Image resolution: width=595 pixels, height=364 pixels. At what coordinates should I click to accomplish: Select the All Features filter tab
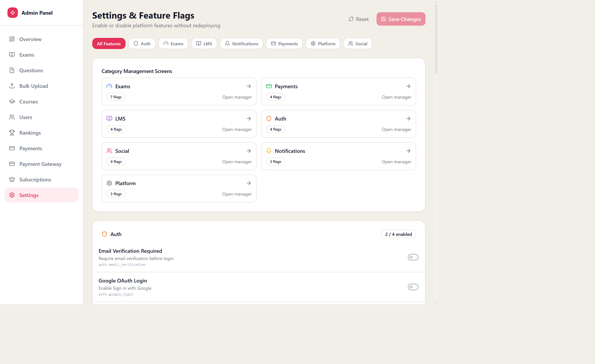click(109, 44)
